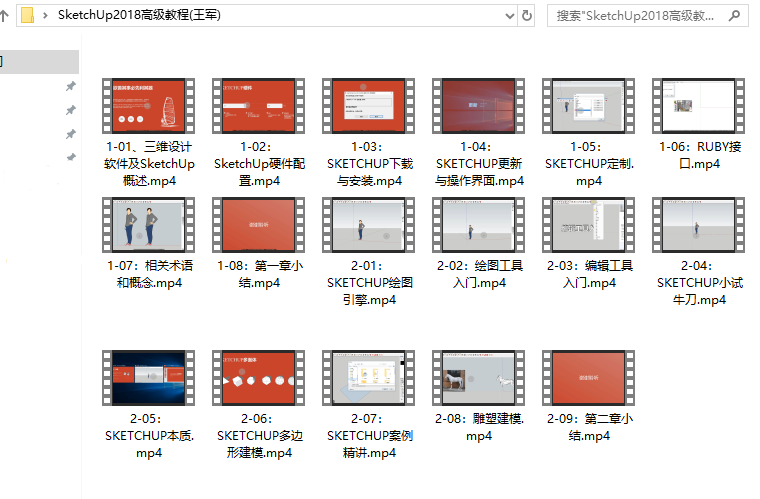Screen dimensions: 760x499
Task: Select video thumbnail 2-09 第二章小结
Action: pos(588,378)
